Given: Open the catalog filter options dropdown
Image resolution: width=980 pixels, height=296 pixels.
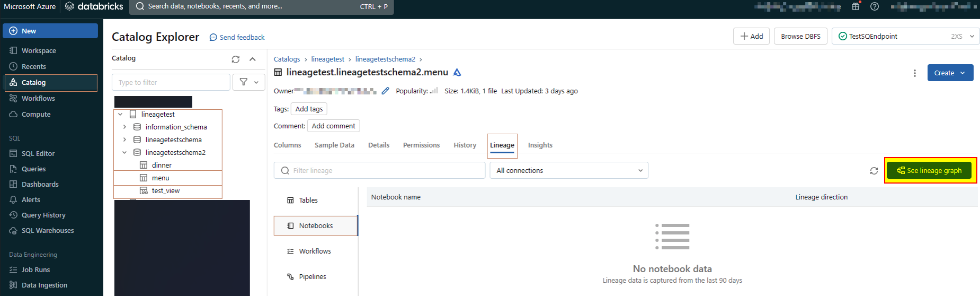Looking at the screenshot, I should point(249,82).
